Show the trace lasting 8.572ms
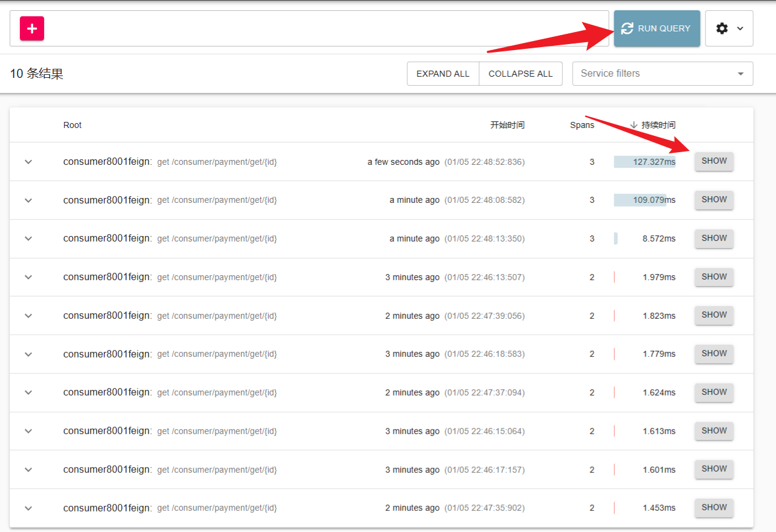 point(714,238)
